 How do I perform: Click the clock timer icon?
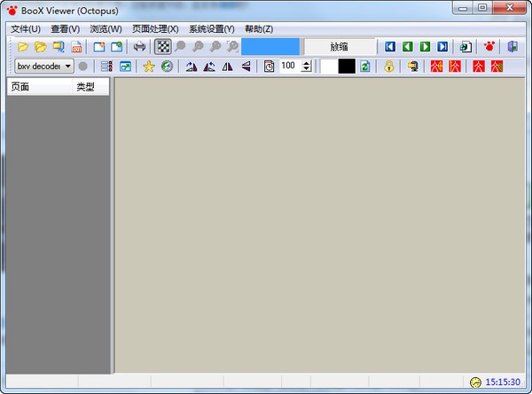point(269,67)
